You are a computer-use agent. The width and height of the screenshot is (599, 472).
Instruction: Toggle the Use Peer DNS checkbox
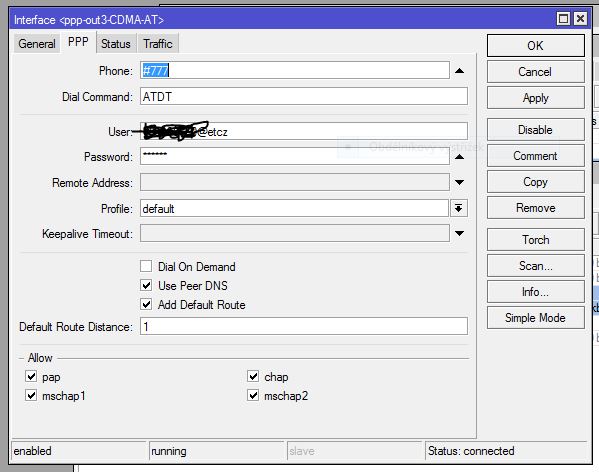[146, 285]
